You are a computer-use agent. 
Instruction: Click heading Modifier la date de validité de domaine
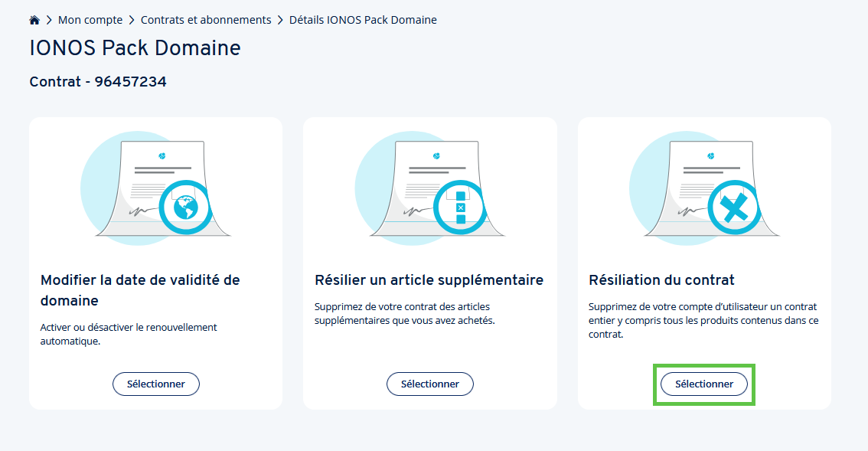(x=140, y=290)
